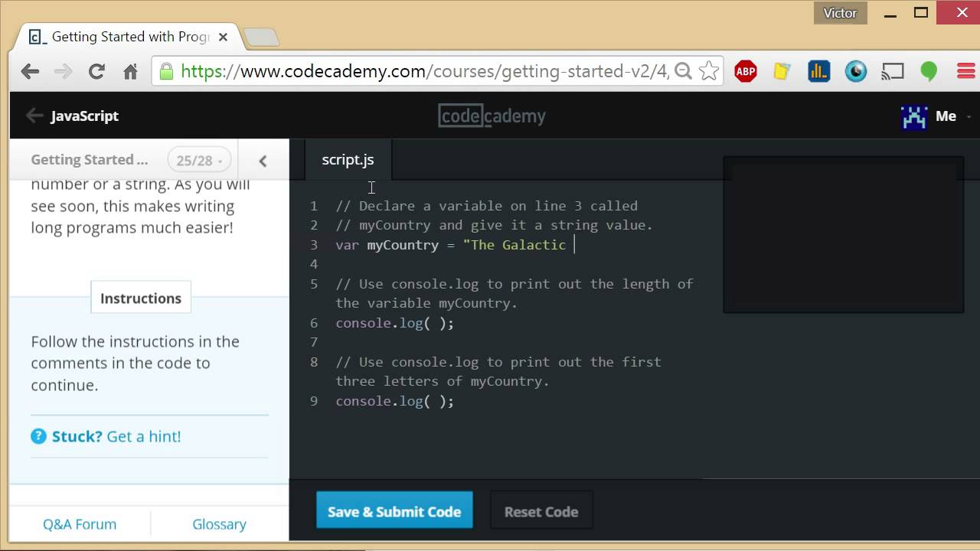Bookmark this page with the star
Screen dimensions: 980x551
[x=709, y=71]
